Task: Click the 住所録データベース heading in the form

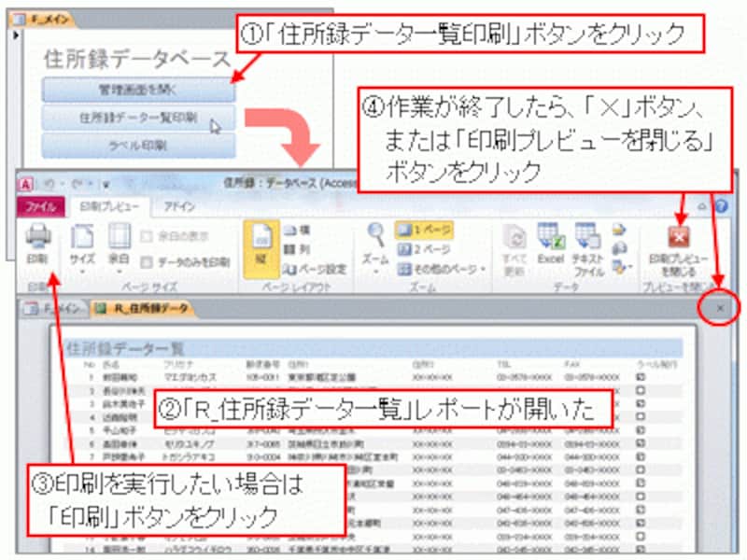Action: click(137, 59)
